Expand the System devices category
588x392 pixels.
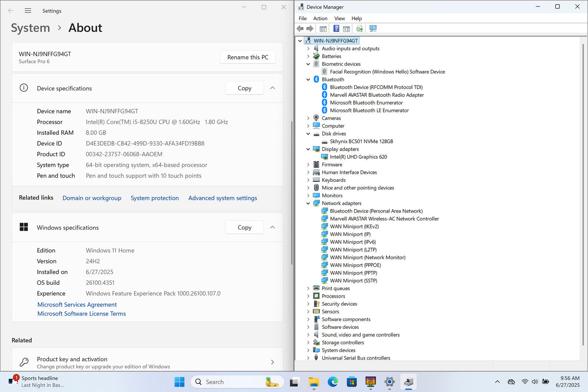[x=308, y=350]
